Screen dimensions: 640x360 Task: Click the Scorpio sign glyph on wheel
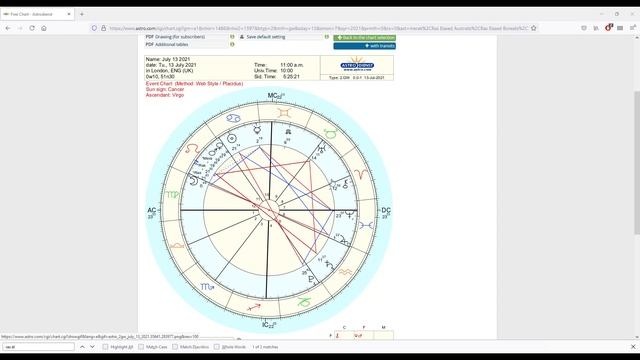207,287
